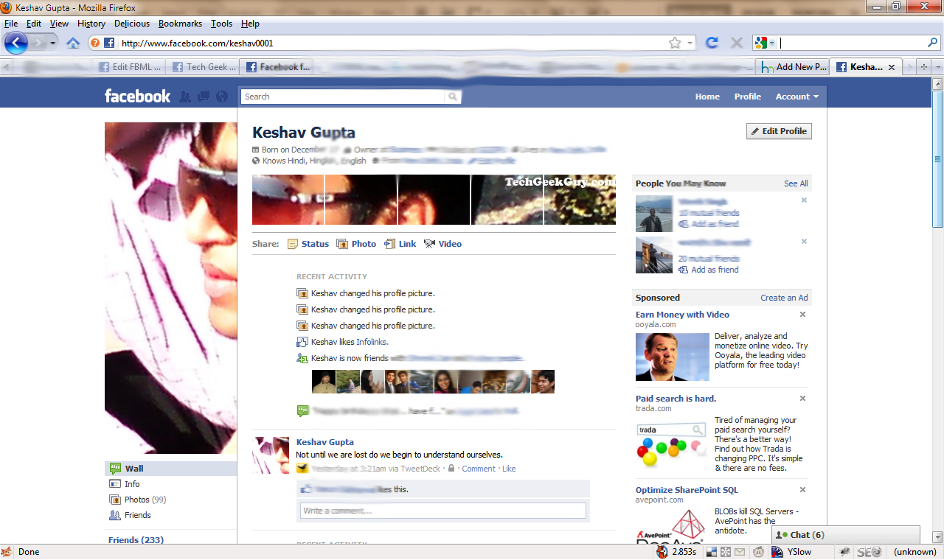The image size is (944, 560).
Task: Click the Edit Profile button
Action: click(x=779, y=131)
